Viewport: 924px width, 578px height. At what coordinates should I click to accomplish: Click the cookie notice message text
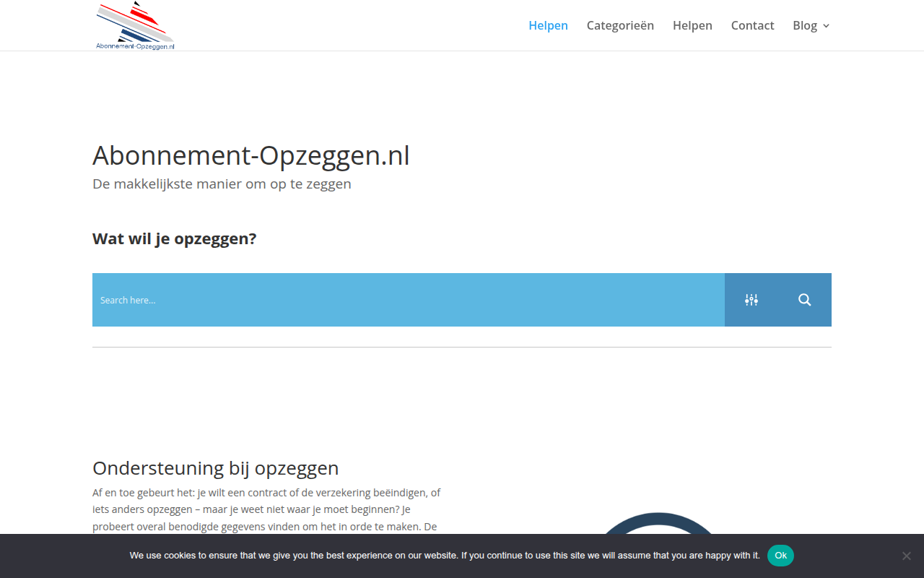[445, 556]
